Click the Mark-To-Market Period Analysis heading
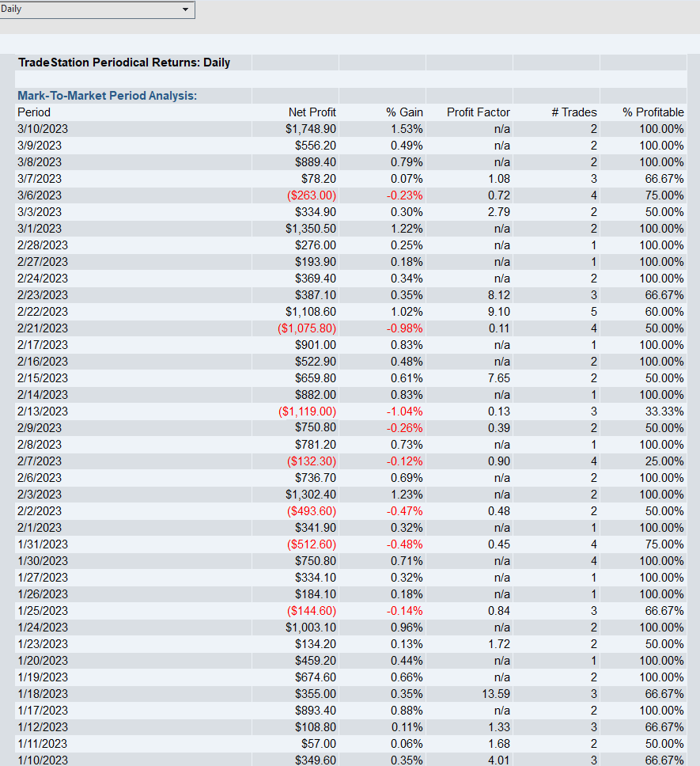700x766 pixels. pos(107,96)
